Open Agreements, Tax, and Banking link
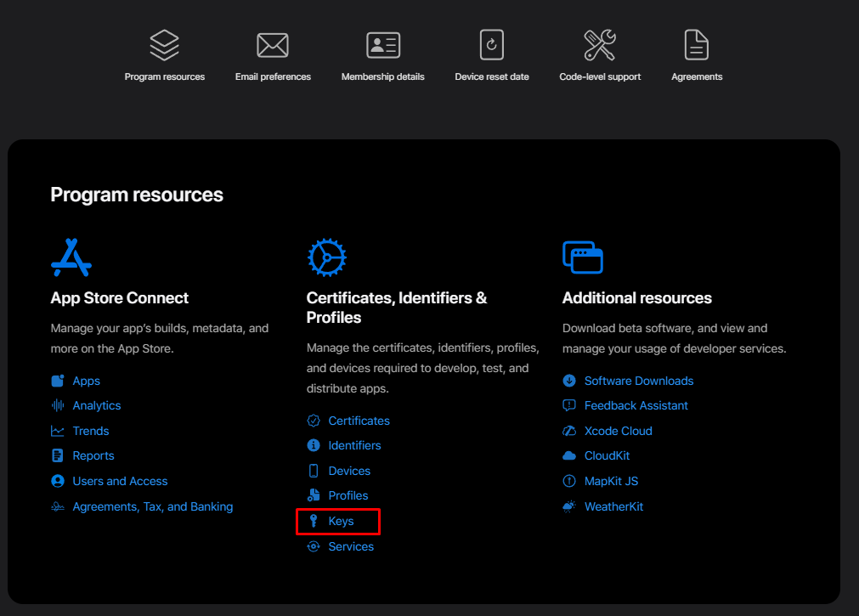This screenshot has height=616, width=859. 153,507
